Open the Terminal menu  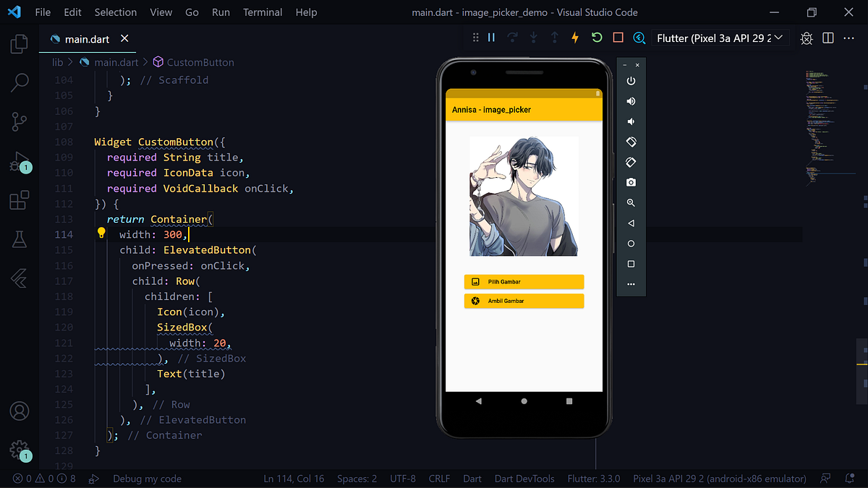pos(262,12)
